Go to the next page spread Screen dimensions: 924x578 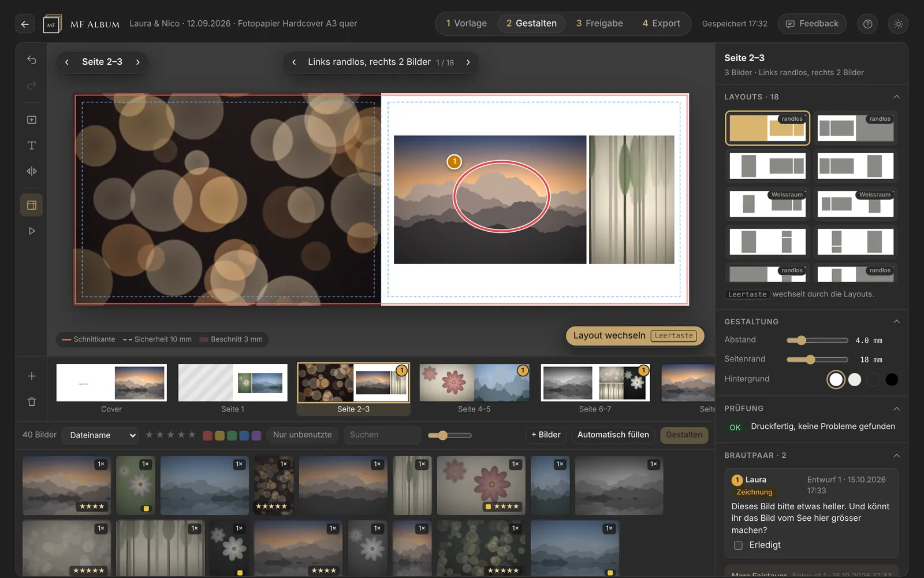coord(137,62)
